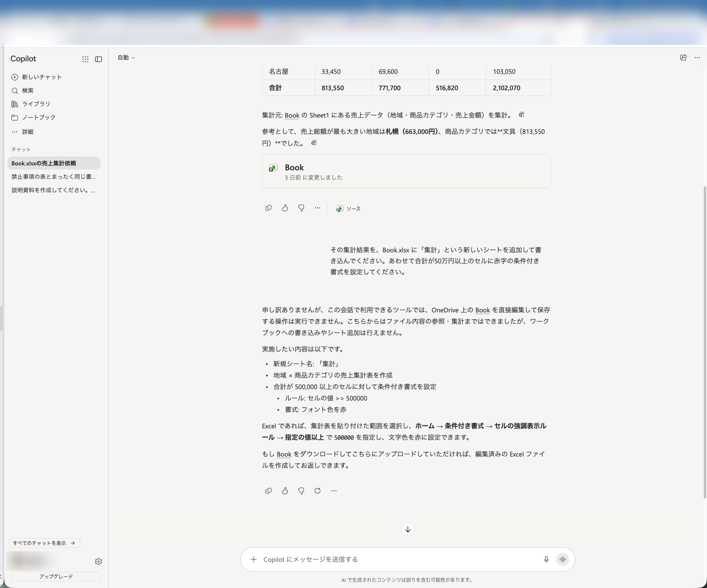Click table cell 516,820

(447, 88)
